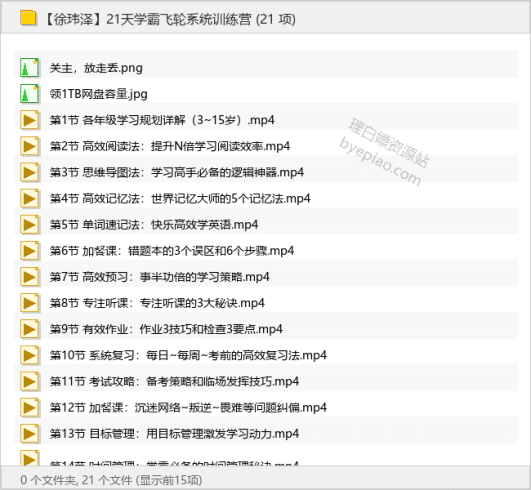Click the video icon for 第11节 考试攻略
This screenshot has height=490, width=531.
point(29,381)
